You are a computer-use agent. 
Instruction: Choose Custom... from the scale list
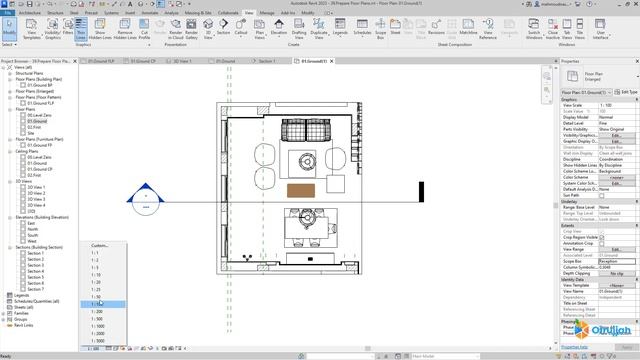[x=99, y=245]
